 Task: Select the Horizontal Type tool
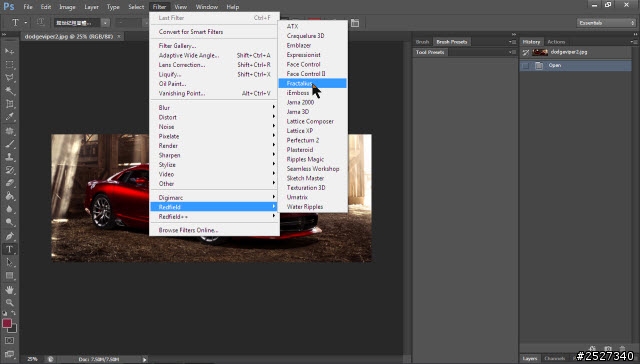point(9,249)
